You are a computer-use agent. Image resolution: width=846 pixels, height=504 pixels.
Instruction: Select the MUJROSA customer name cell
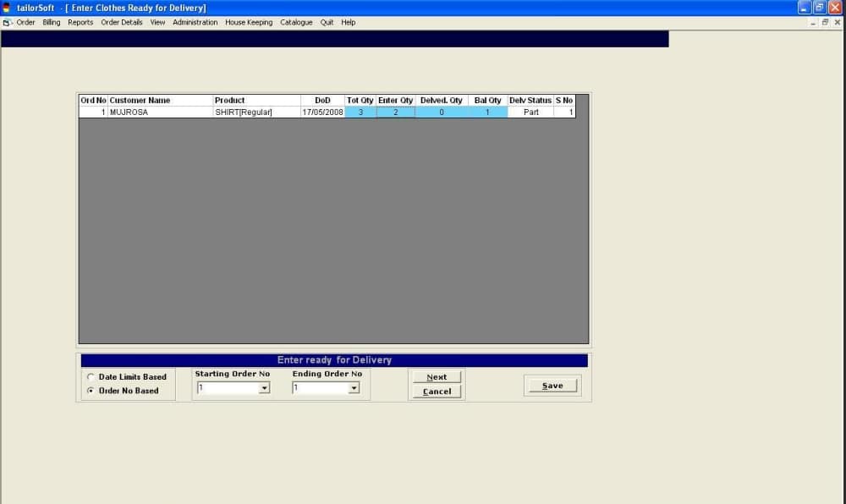[160, 112]
